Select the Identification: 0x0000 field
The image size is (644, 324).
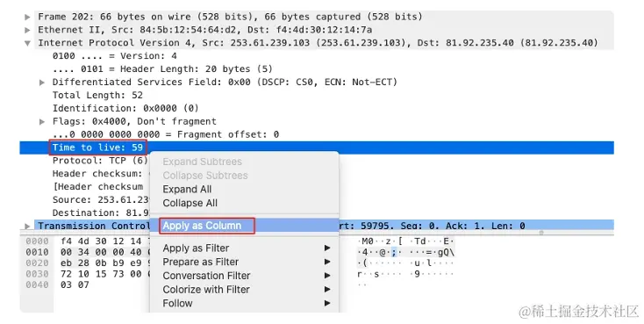125,109
